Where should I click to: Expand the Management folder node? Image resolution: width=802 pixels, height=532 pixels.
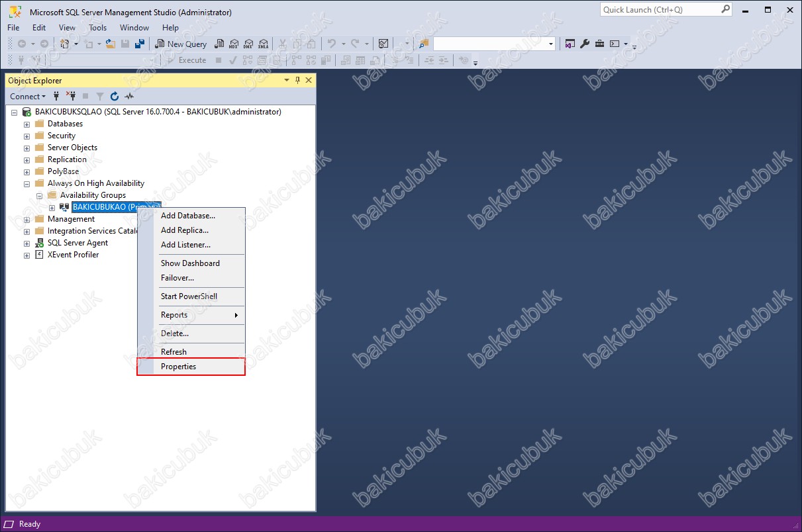pos(26,219)
